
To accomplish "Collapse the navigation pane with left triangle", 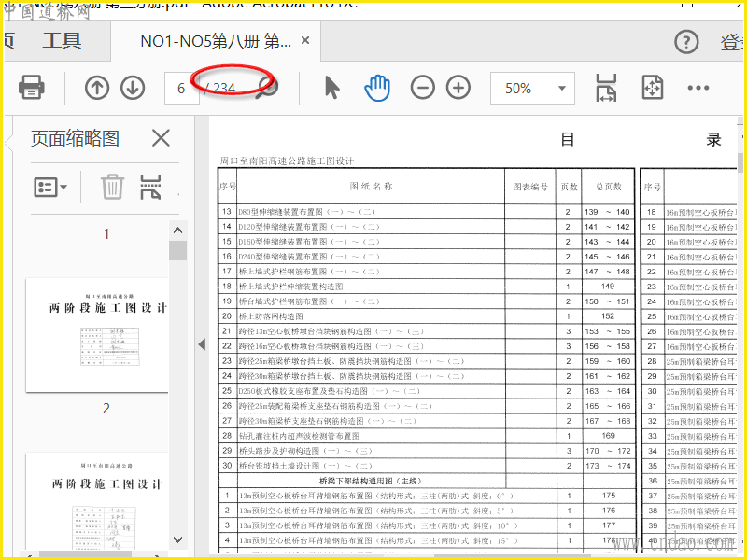I will [202, 344].
